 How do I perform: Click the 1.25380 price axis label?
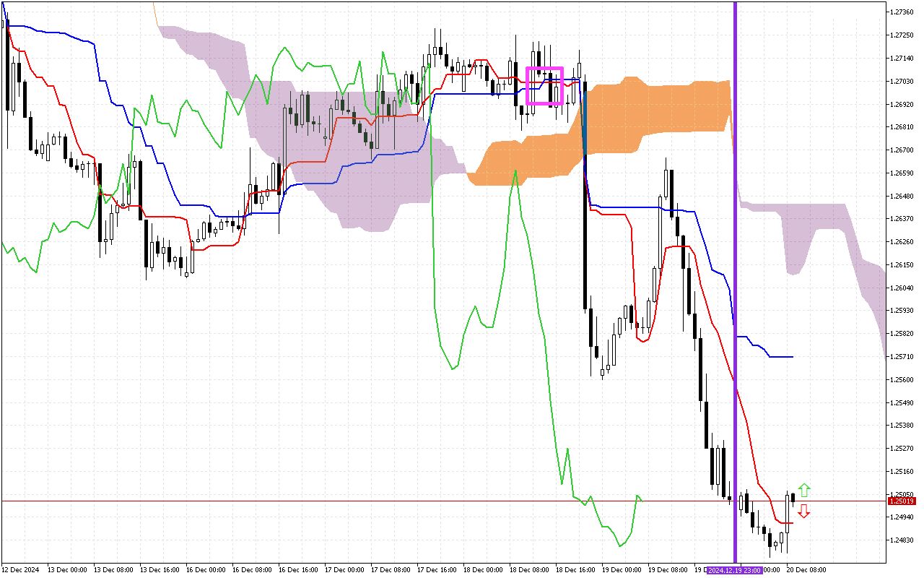coord(902,426)
